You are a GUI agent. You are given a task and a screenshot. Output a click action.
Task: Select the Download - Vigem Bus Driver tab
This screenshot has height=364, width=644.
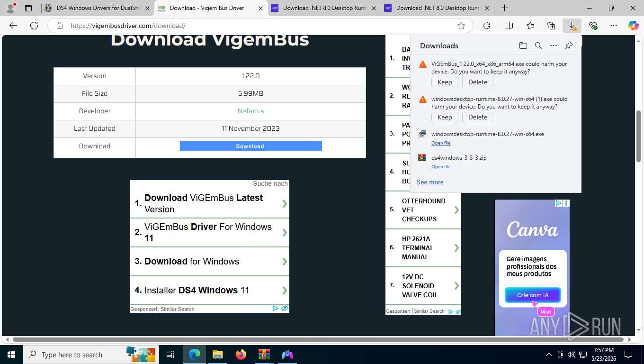[211, 8]
